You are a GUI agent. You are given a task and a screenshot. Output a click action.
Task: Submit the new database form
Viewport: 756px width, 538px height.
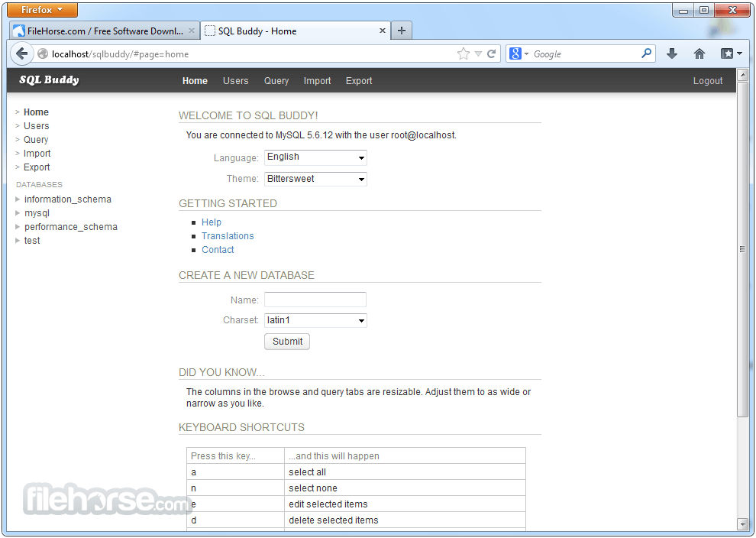286,342
